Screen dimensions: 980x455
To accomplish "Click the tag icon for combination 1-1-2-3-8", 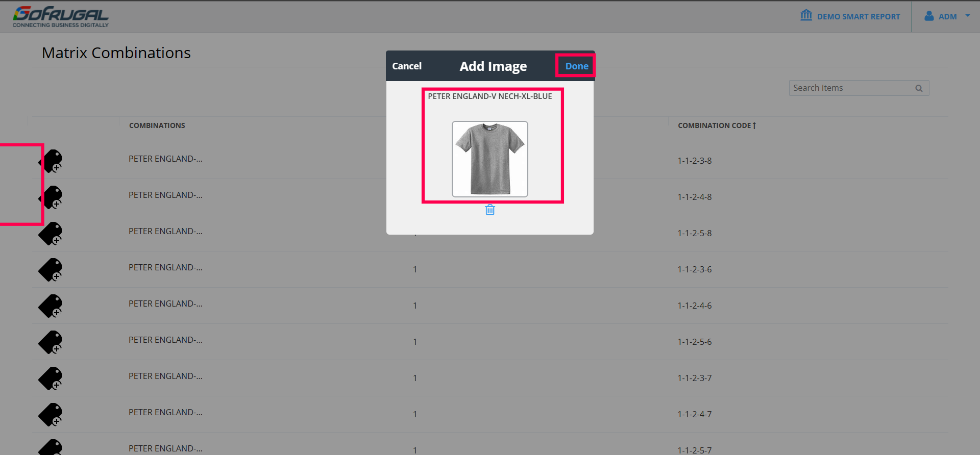I will tap(51, 161).
